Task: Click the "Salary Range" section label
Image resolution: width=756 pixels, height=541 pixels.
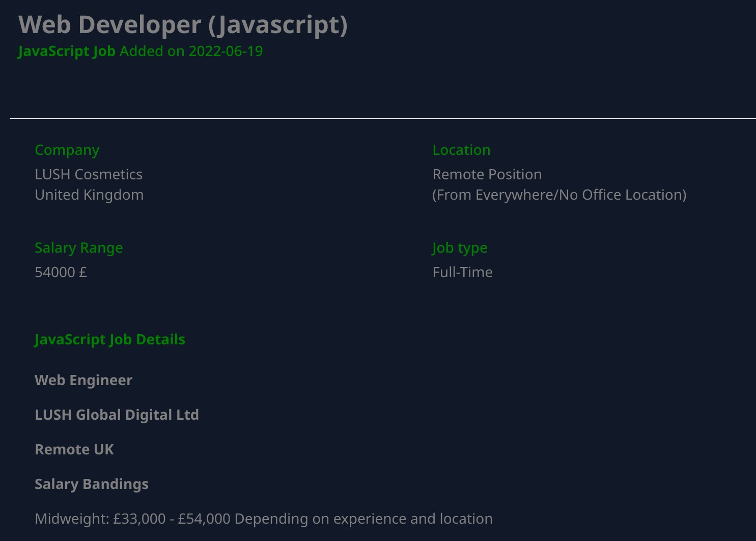Action: pos(79,248)
